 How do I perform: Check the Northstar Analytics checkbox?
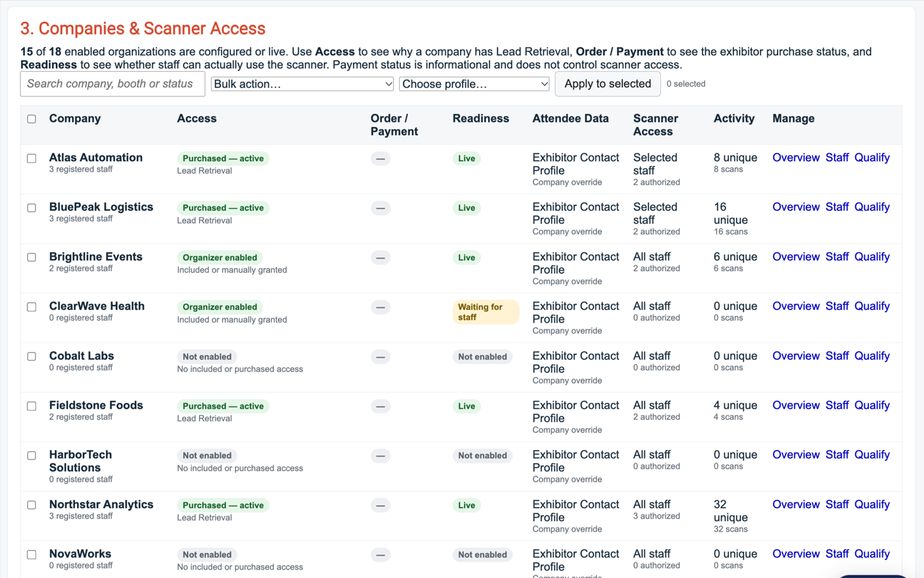click(x=31, y=505)
